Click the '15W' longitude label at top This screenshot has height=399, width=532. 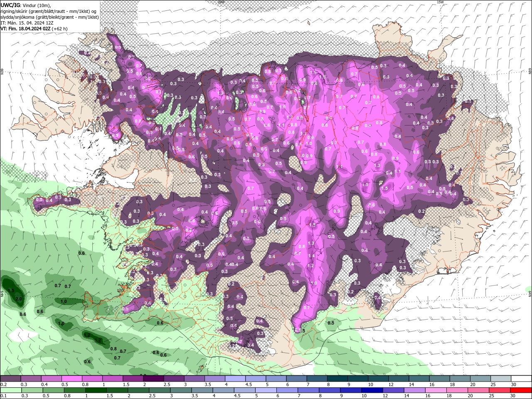(440, 2)
